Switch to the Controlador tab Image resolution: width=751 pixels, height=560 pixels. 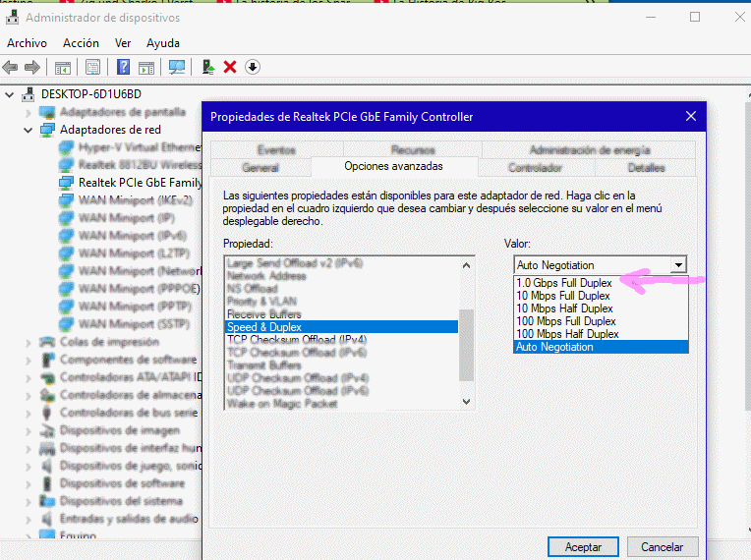535,168
